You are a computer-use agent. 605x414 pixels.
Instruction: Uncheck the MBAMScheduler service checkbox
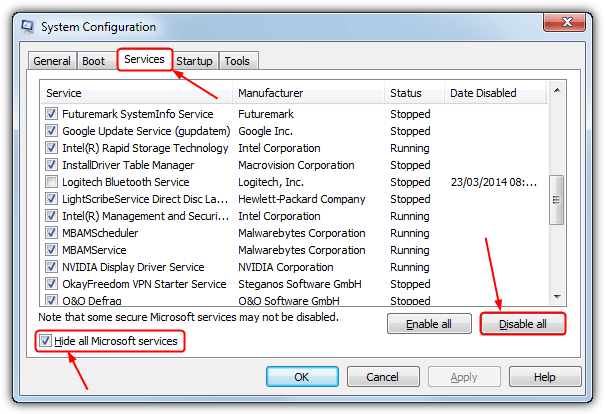51,233
